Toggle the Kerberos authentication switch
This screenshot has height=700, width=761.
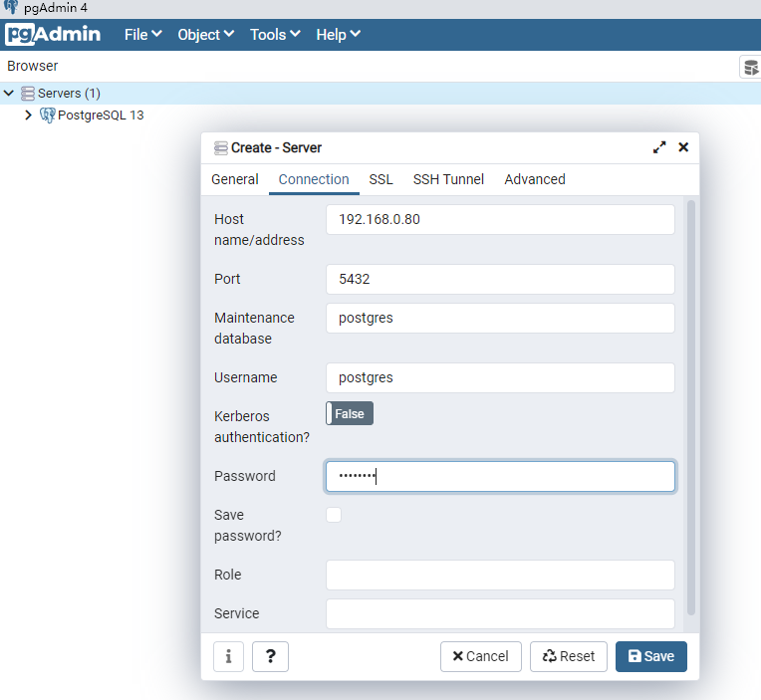point(350,413)
